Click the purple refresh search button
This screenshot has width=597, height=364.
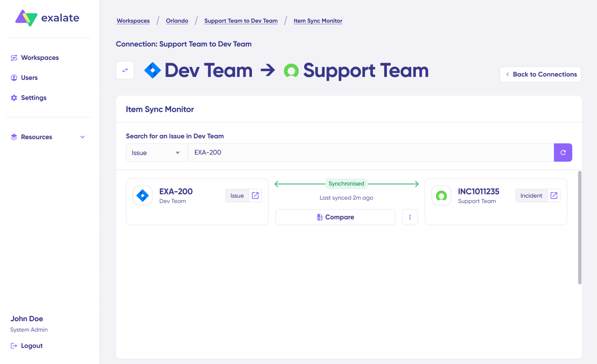click(x=563, y=153)
